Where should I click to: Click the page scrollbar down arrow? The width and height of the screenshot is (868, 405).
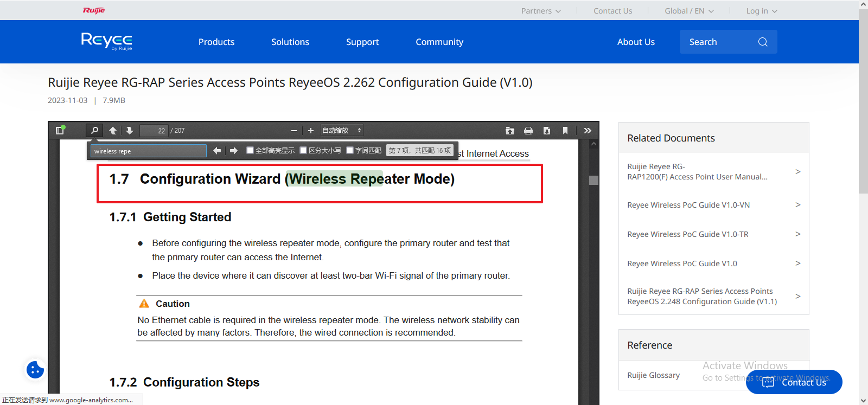coord(863,400)
